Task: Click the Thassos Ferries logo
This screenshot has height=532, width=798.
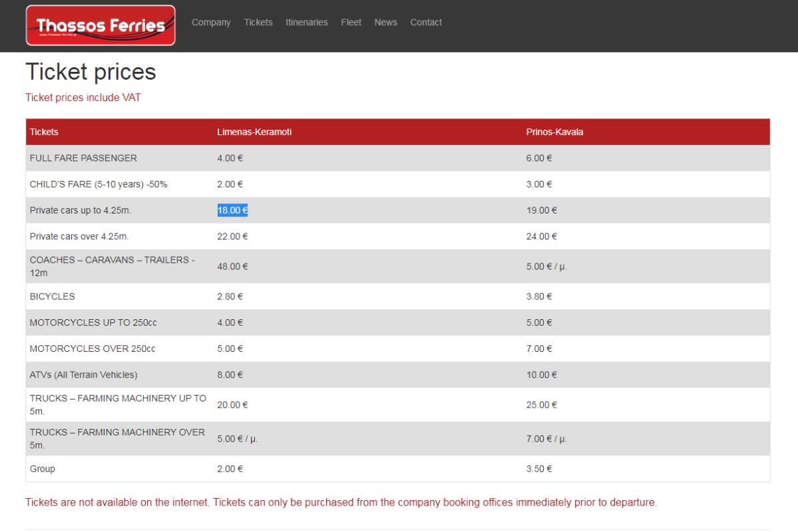Action: (100, 25)
